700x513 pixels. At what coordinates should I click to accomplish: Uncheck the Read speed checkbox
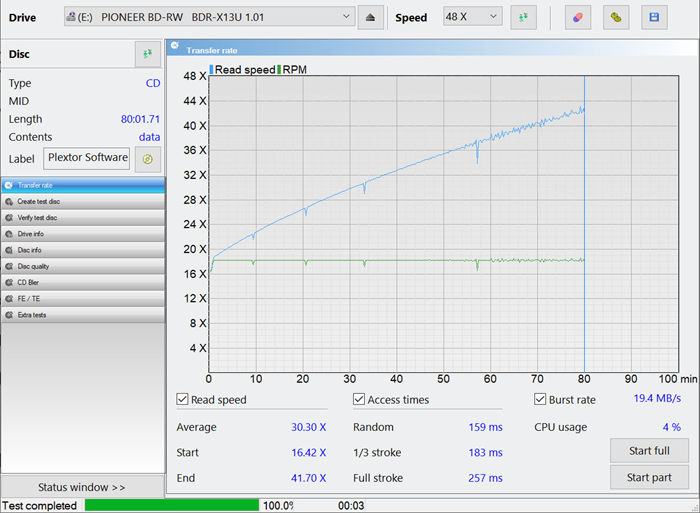[x=183, y=400]
